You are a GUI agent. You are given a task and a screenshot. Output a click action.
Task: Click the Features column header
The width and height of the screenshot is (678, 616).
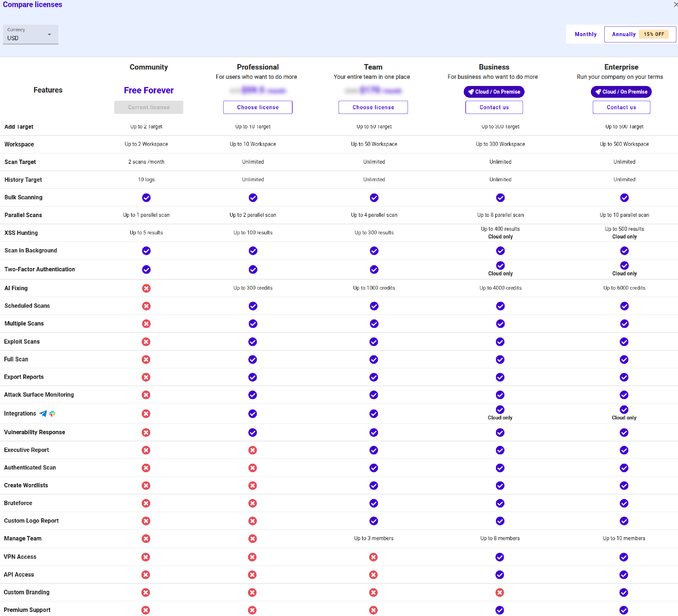pyautogui.click(x=48, y=90)
